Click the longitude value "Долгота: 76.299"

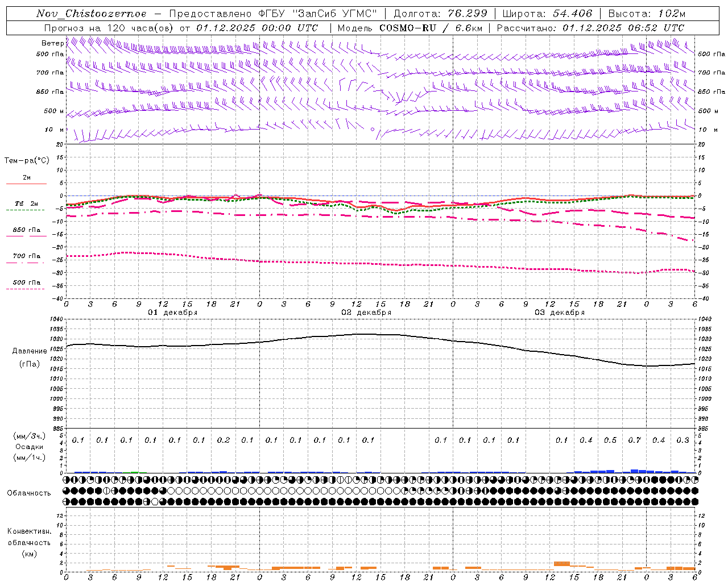point(440,14)
